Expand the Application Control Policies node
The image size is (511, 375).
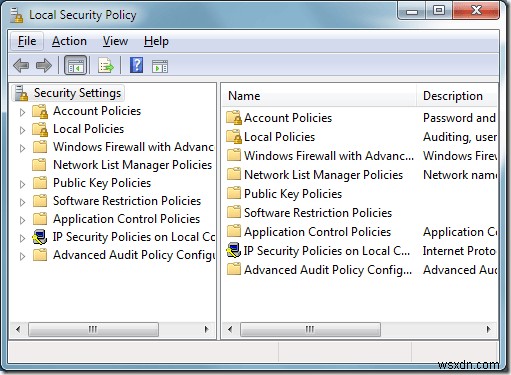22,220
